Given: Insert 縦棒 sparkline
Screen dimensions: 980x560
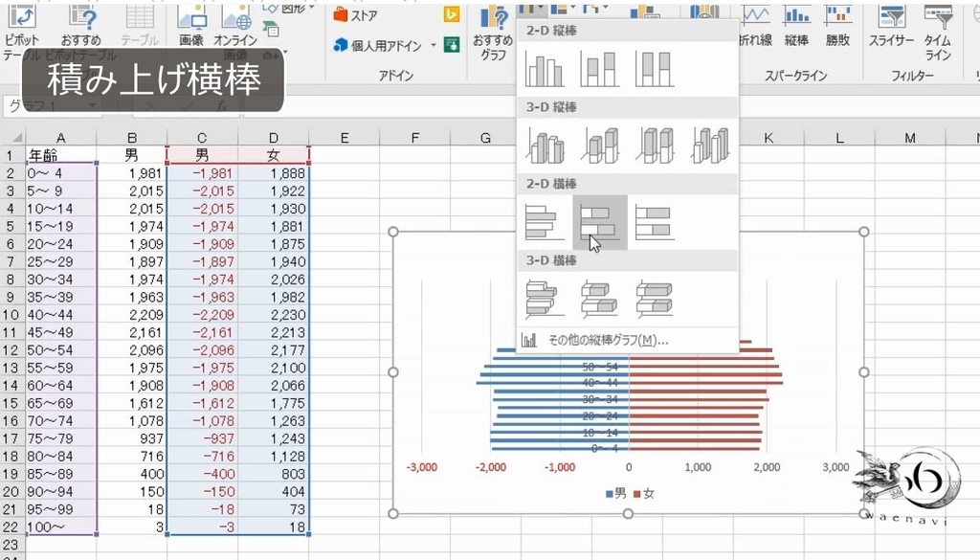Looking at the screenshot, I should click(796, 26).
